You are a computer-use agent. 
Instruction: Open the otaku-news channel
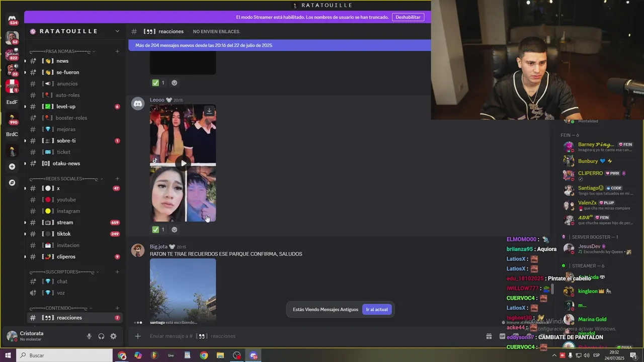74,163
